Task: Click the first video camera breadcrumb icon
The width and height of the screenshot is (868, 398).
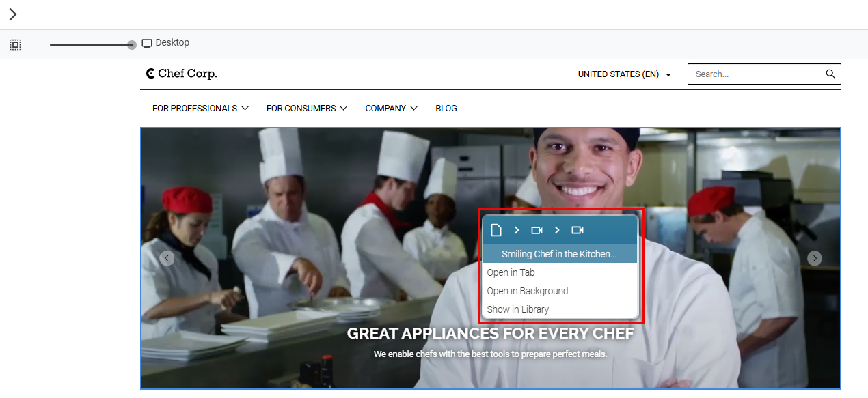Action: tap(537, 231)
